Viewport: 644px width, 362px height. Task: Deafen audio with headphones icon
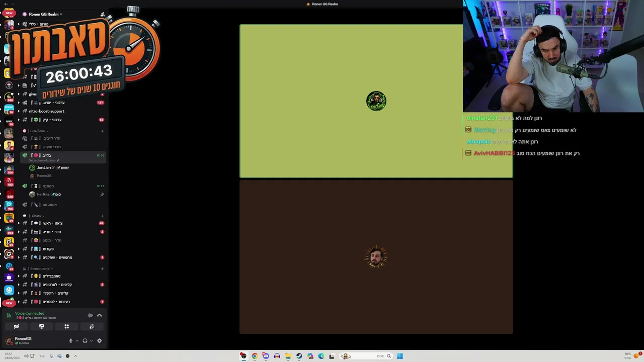pos(85,341)
